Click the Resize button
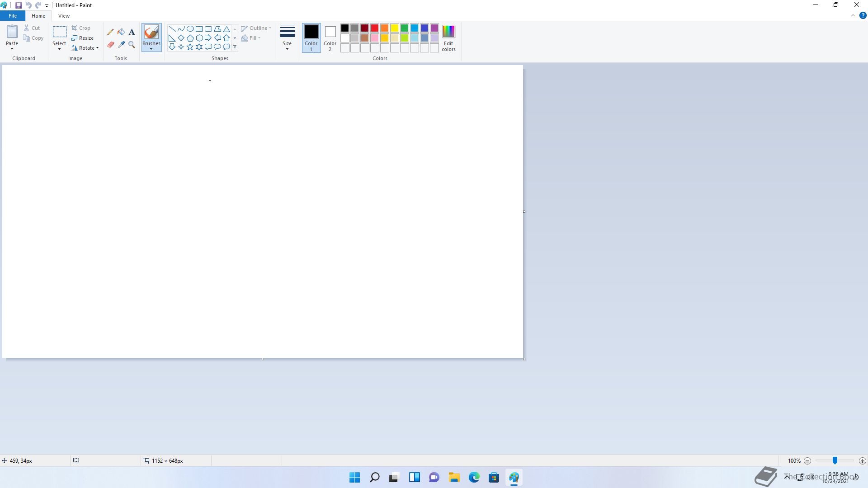The height and width of the screenshot is (488, 868). (x=83, y=38)
